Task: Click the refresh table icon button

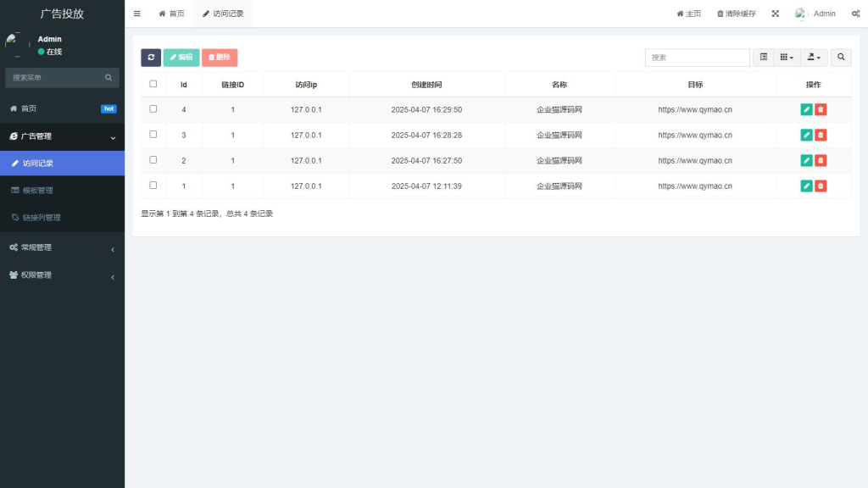Action: [151, 58]
